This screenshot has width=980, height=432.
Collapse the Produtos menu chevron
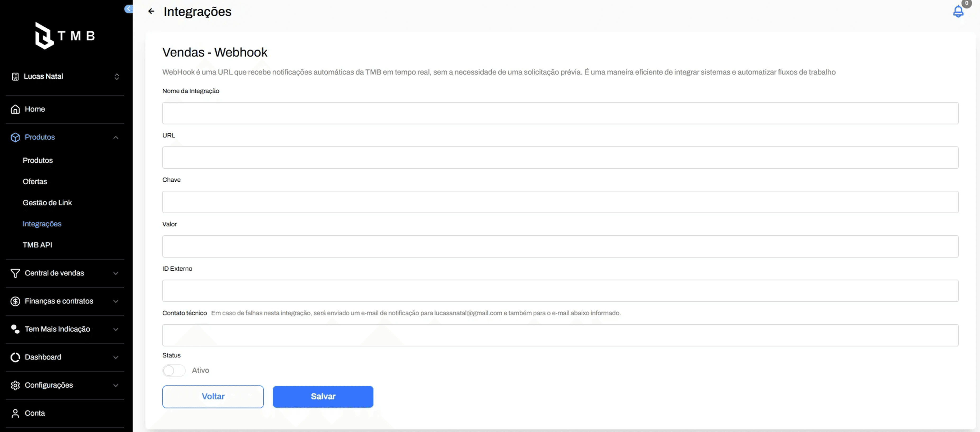[x=116, y=137]
